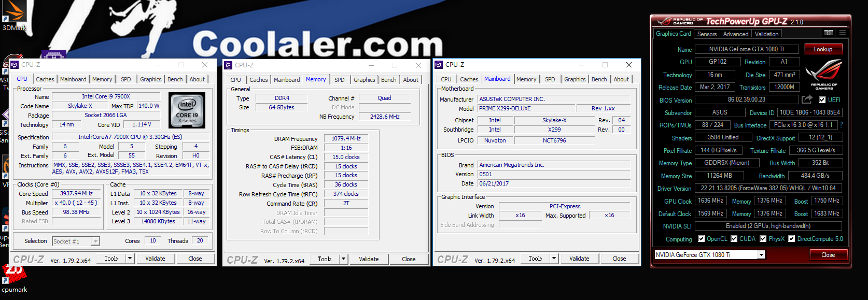Toggle the UEFI checkbox

[x=822, y=100]
